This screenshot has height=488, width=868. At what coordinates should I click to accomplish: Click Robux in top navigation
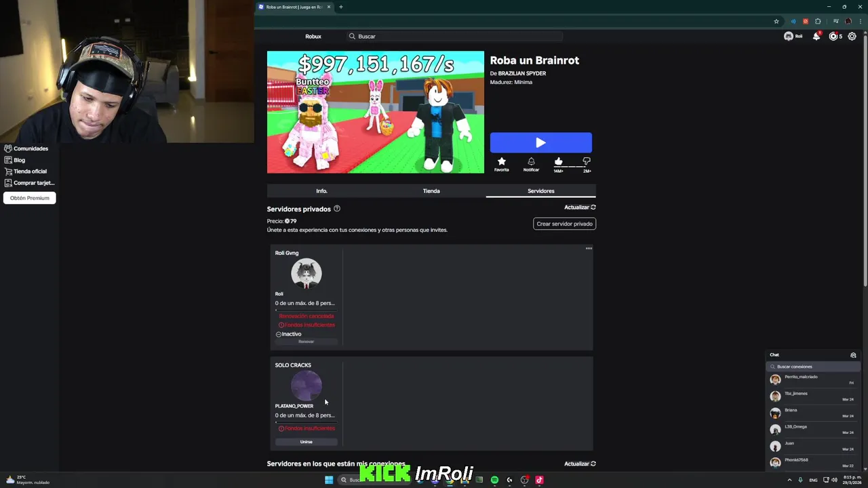tap(313, 37)
